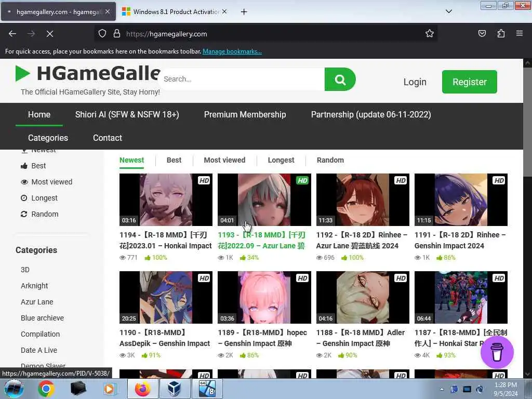Image resolution: width=532 pixels, height=399 pixels.
Task: Click the purple cup floating button
Action: (497, 352)
